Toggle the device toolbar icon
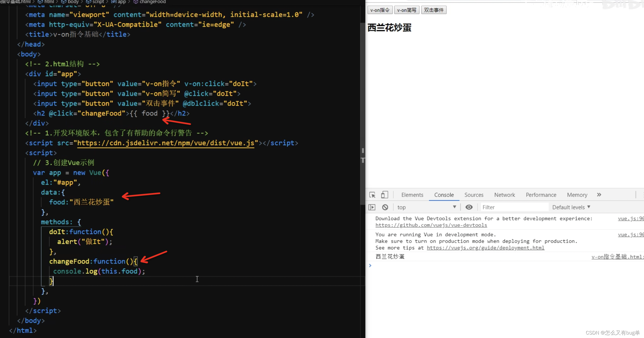644x338 pixels. click(384, 195)
